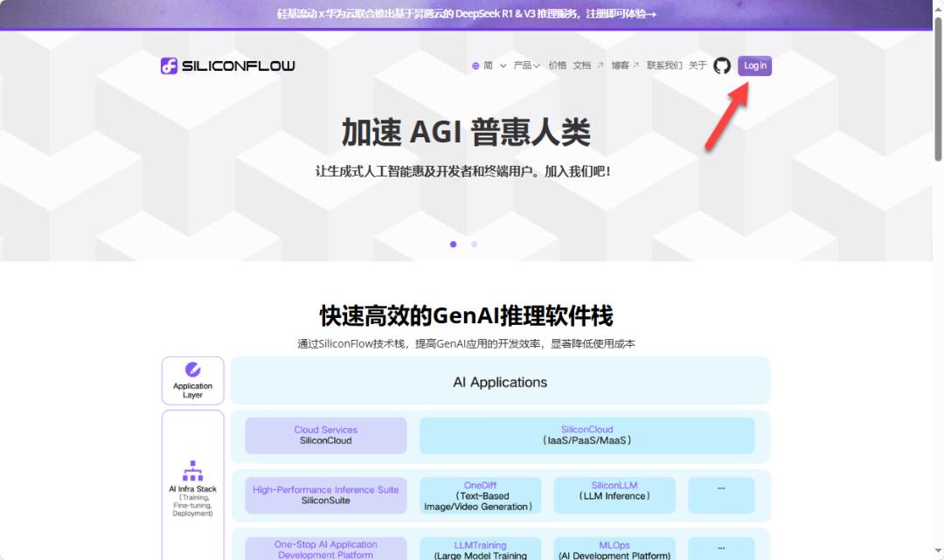Click the ellipsis block beside SiliconLLM
This screenshot has width=944, height=560.
click(x=721, y=495)
